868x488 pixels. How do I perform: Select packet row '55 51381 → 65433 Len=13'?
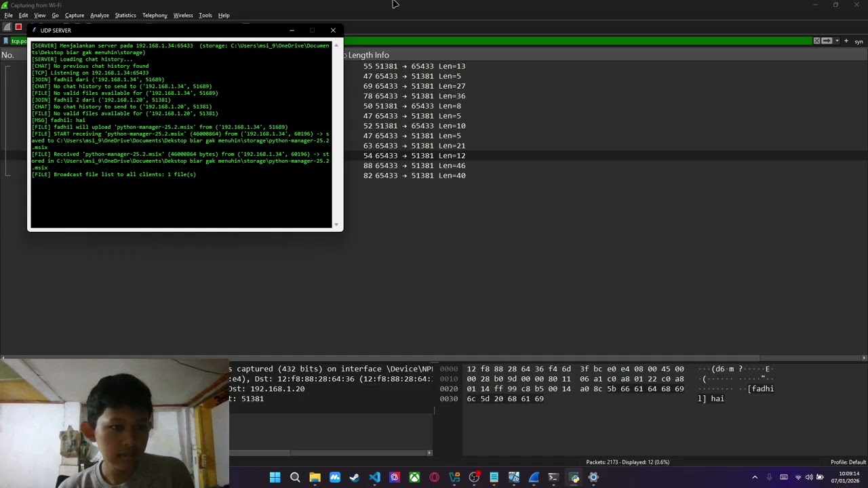(x=414, y=66)
